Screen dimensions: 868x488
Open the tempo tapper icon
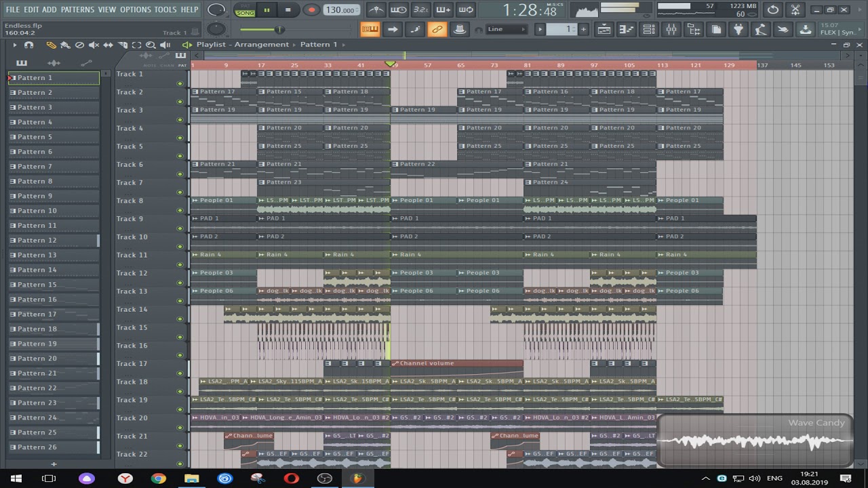pyautogui.click(x=760, y=29)
